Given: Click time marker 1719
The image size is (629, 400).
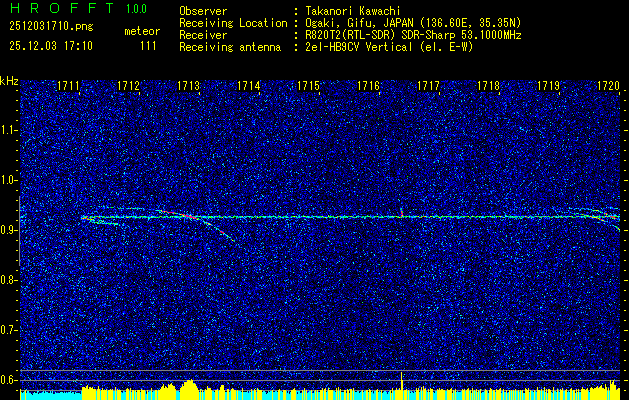Looking at the screenshot, I should click(548, 86).
